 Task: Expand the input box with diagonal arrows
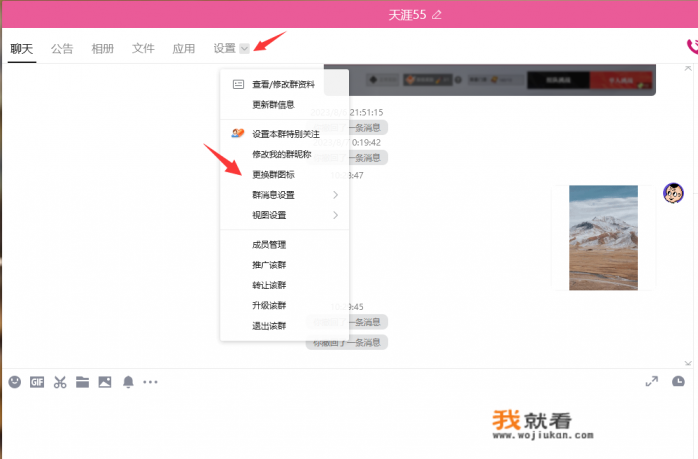(x=652, y=382)
